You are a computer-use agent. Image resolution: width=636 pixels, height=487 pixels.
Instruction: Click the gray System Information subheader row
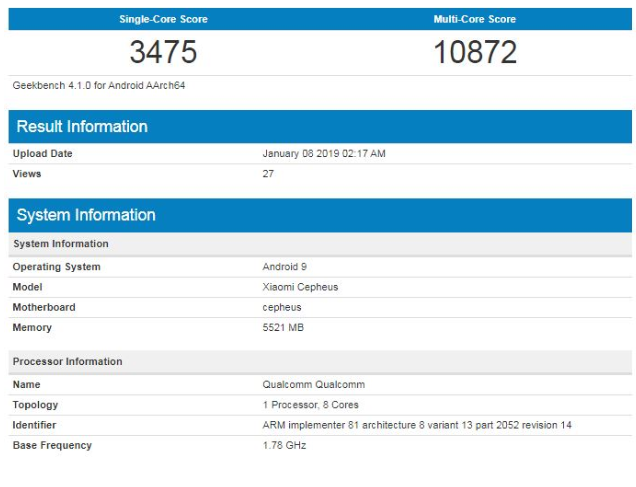[x=320, y=244]
